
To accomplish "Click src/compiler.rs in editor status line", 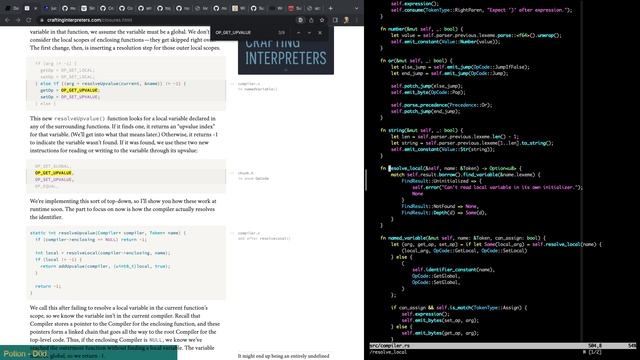I will point(390,346).
